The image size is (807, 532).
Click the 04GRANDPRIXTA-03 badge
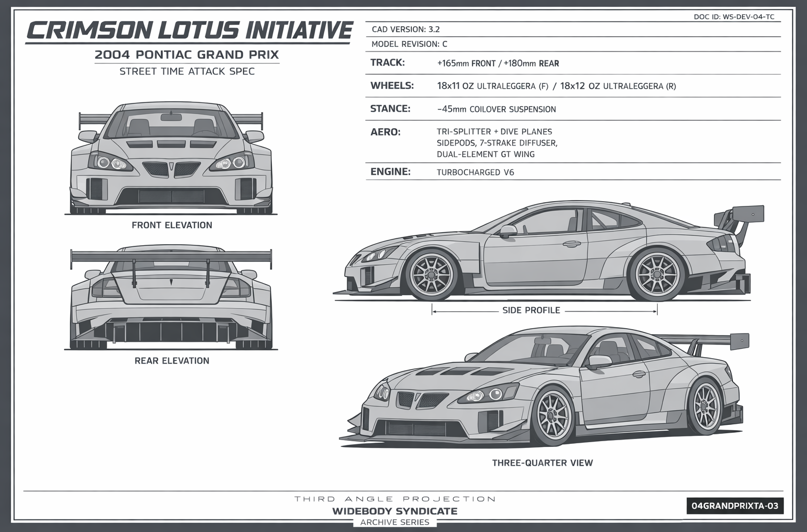coord(735,506)
